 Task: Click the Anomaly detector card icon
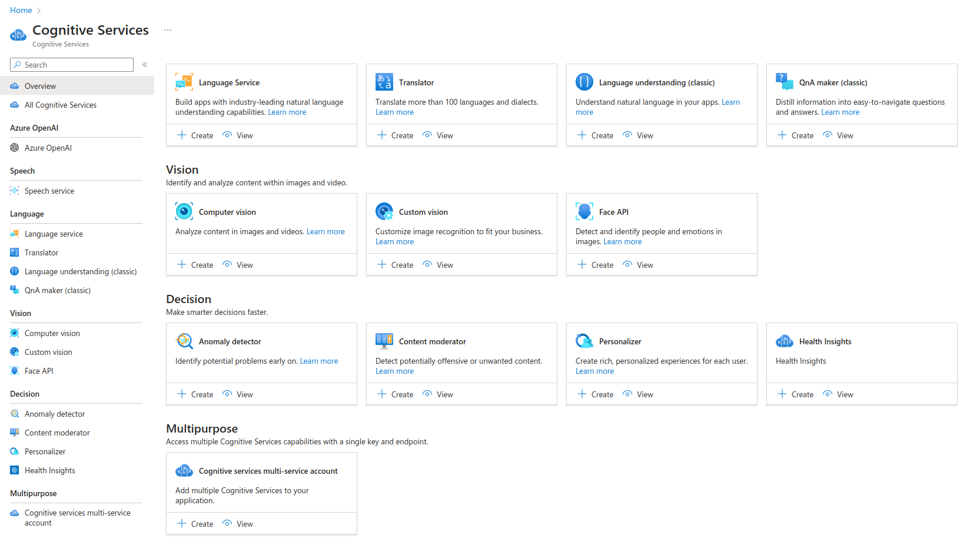coord(184,341)
